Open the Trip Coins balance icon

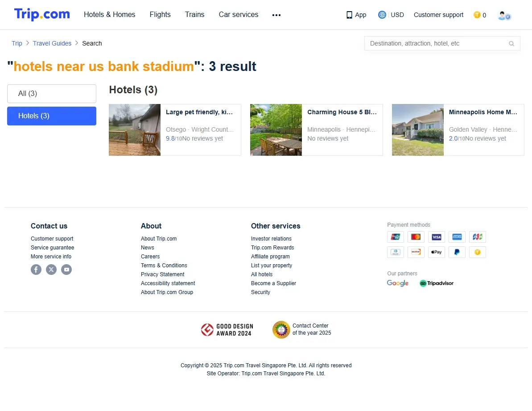pos(477,15)
